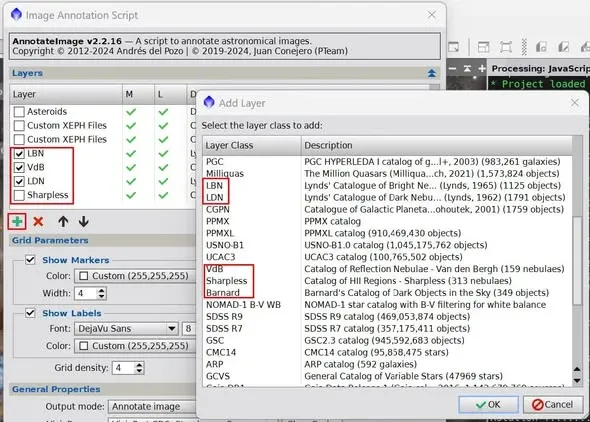Image resolution: width=590 pixels, height=422 pixels.
Task: Click the Layer Class column header
Action: pyautogui.click(x=252, y=145)
